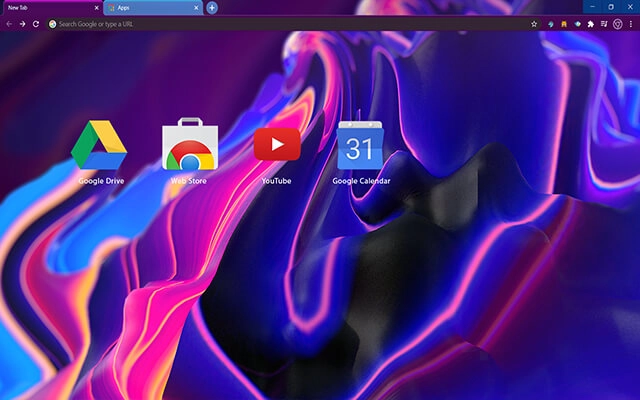
Task: Minimize the Chrome window
Action: point(592,7)
